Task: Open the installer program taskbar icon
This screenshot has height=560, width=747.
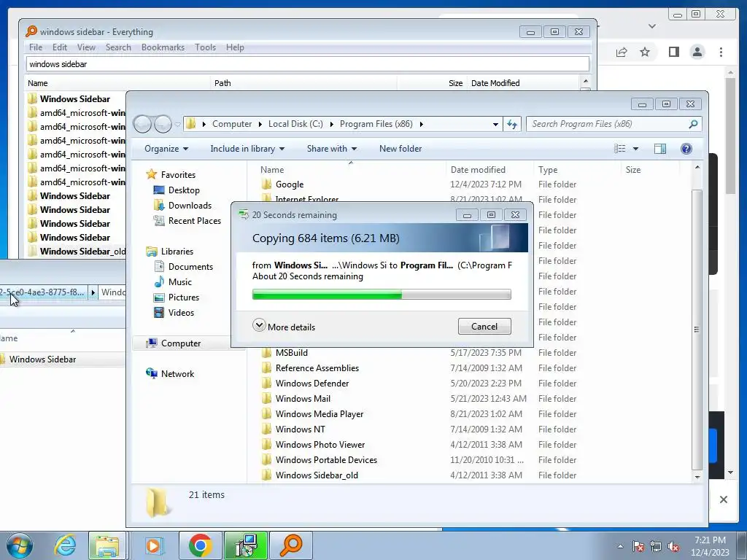Action: tap(246, 545)
